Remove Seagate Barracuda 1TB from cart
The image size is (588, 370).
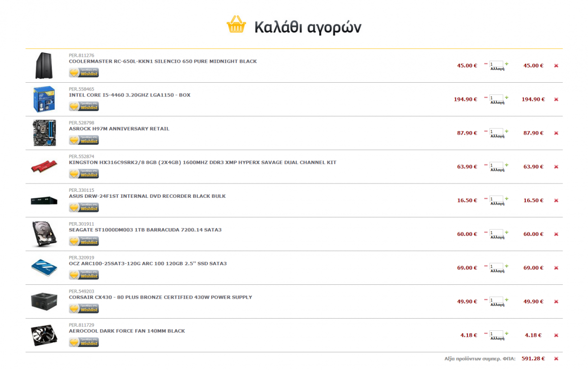coord(556,234)
